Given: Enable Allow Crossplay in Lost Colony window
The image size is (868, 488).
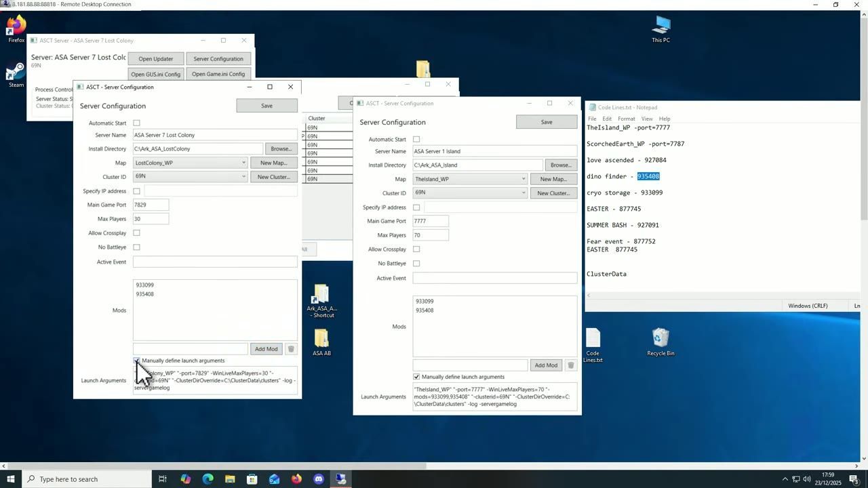Looking at the screenshot, I should click(x=136, y=233).
